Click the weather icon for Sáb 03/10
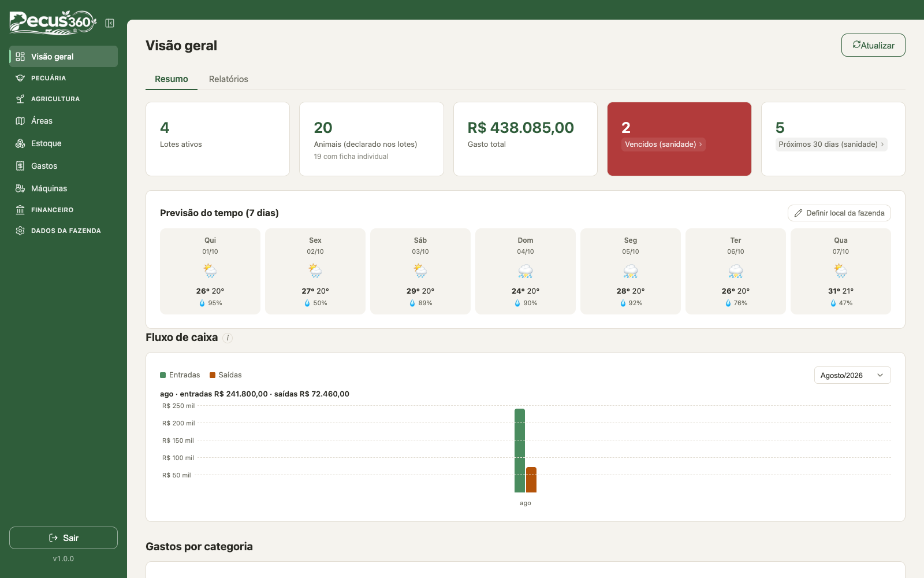924x578 pixels. (420, 271)
